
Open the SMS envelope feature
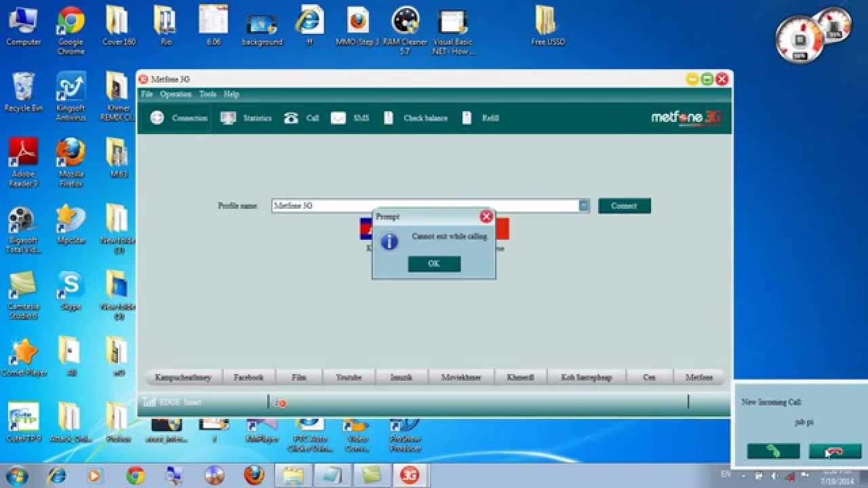[x=350, y=118]
